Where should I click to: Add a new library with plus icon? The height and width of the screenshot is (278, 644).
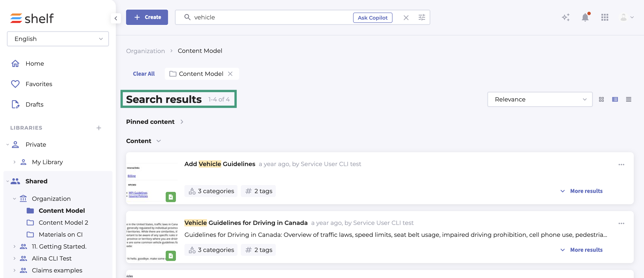(x=99, y=128)
